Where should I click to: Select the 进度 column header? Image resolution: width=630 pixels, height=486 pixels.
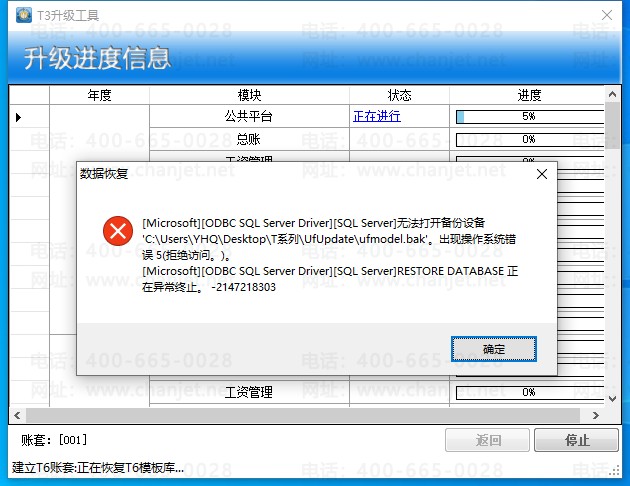529,95
